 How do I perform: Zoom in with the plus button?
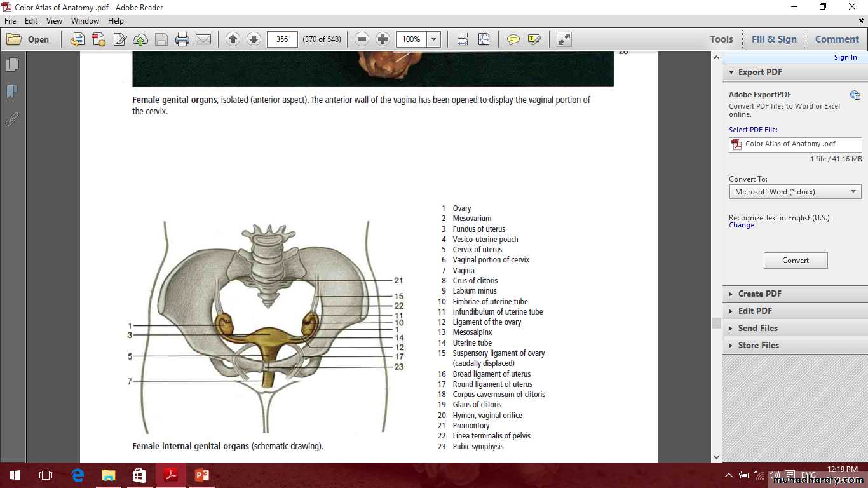pyautogui.click(x=383, y=39)
